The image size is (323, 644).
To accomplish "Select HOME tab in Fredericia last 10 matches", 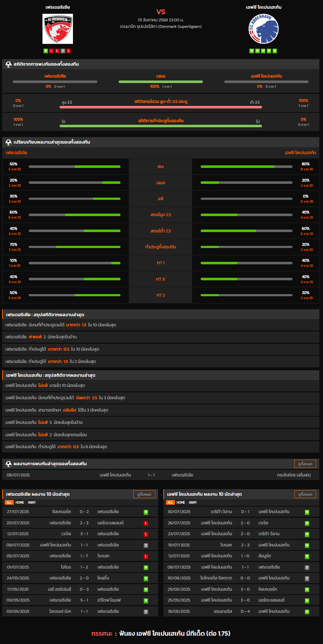I will point(20,503).
